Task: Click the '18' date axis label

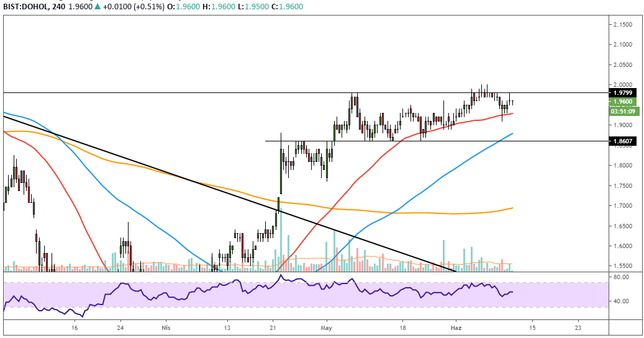Action: [x=402, y=327]
